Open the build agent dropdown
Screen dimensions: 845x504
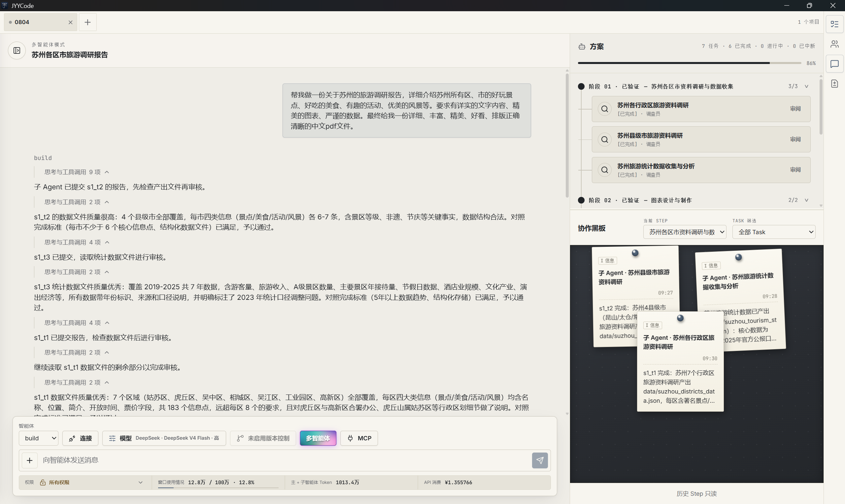pos(38,438)
